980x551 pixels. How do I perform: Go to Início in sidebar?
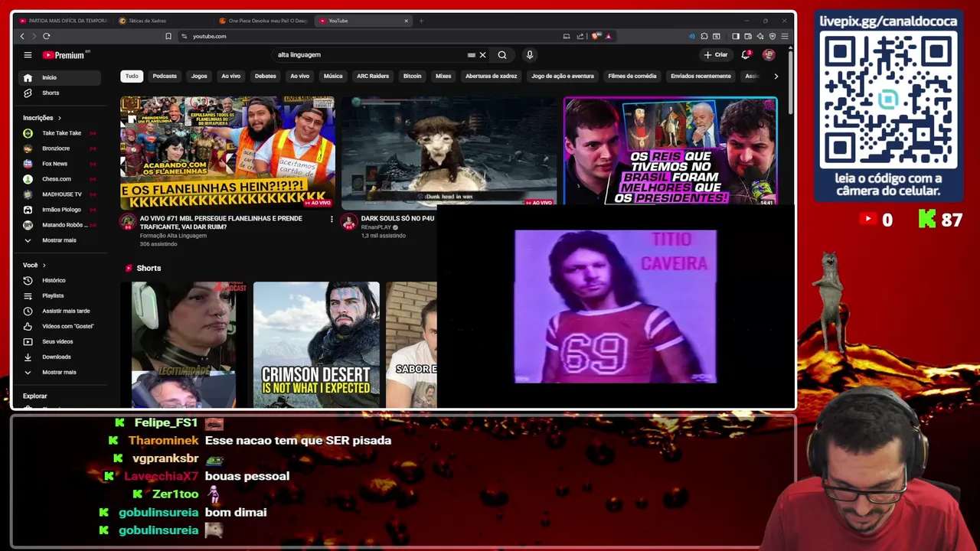pyautogui.click(x=60, y=77)
